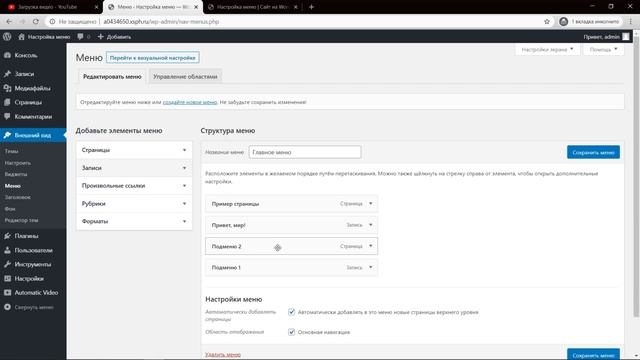Open Инструменты in the sidebar
Image resolution: width=640 pixels, height=360 pixels.
[x=33, y=264]
